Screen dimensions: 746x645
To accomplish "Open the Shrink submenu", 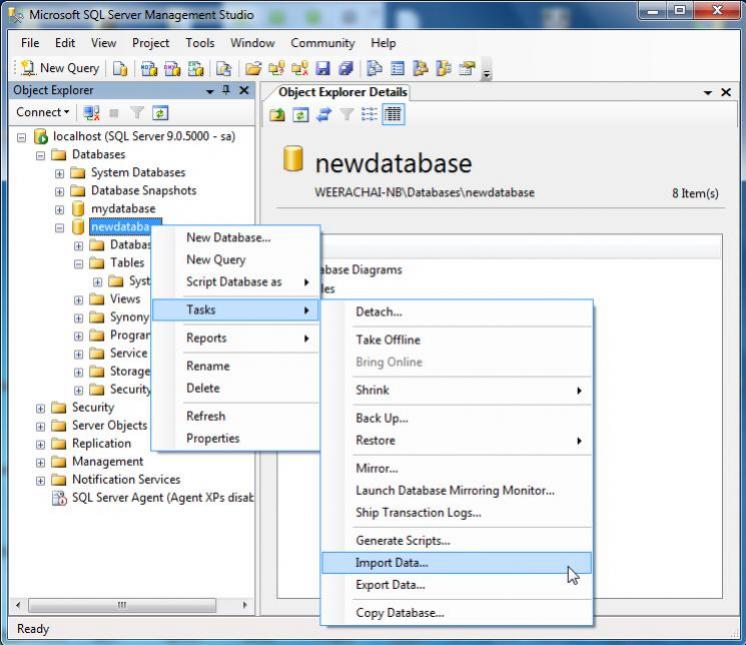I will click(x=457, y=390).
